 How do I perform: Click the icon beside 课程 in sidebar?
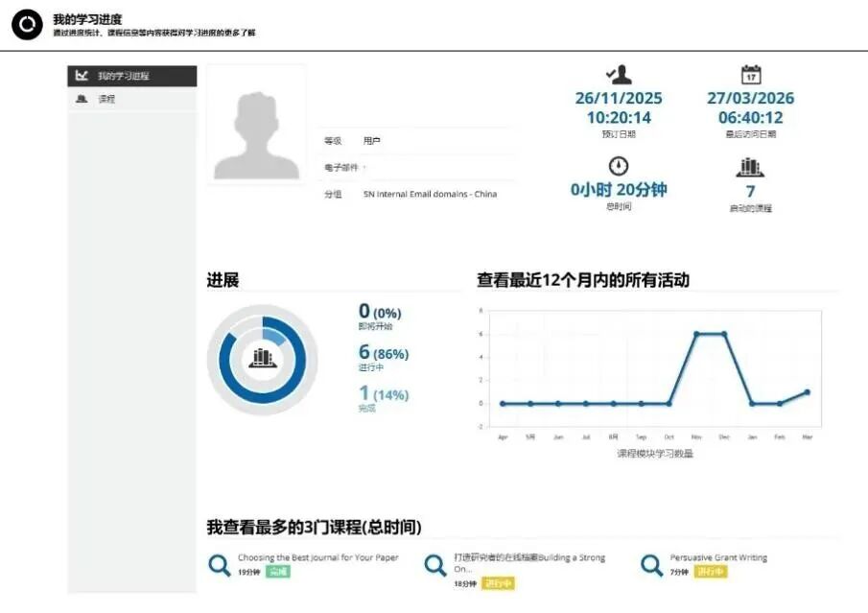point(82,99)
